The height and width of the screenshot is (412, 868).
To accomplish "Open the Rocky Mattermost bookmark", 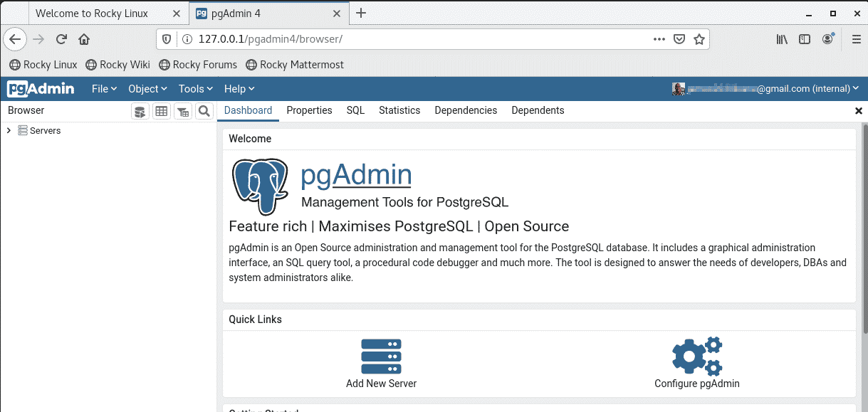I will [x=295, y=65].
